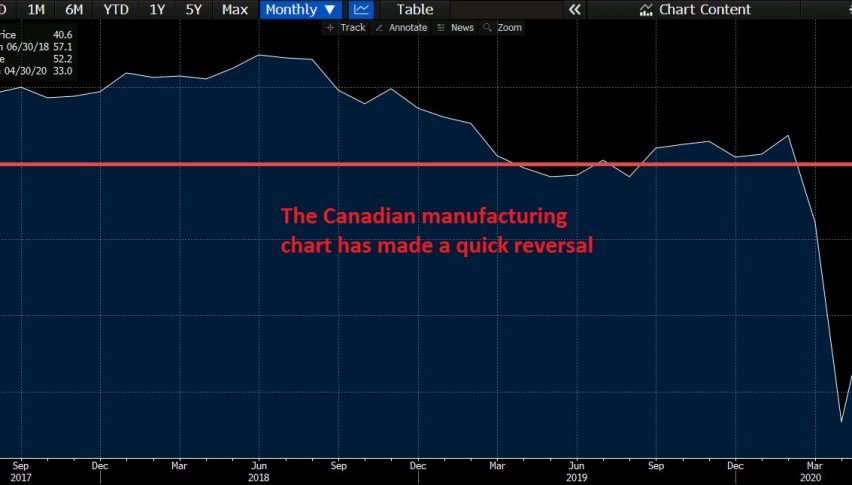Image resolution: width=852 pixels, height=485 pixels.
Task: Choose the 1Y time range
Action: pyautogui.click(x=157, y=9)
